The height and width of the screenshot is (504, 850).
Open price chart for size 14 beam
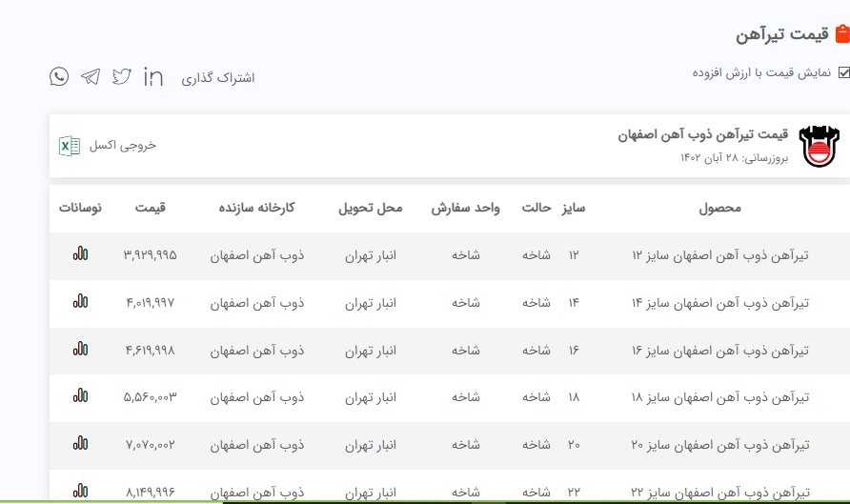point(80,302)
